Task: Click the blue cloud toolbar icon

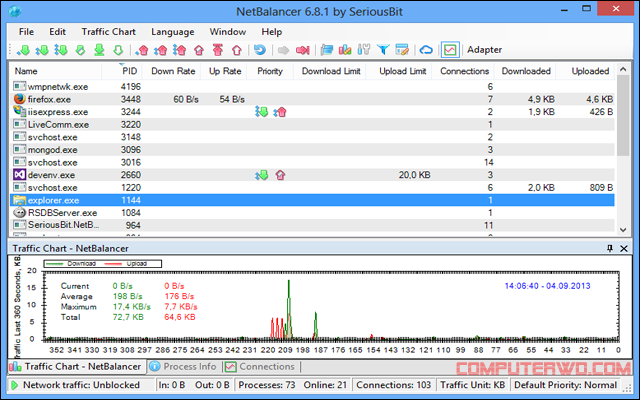Action: tap(426, 50)
